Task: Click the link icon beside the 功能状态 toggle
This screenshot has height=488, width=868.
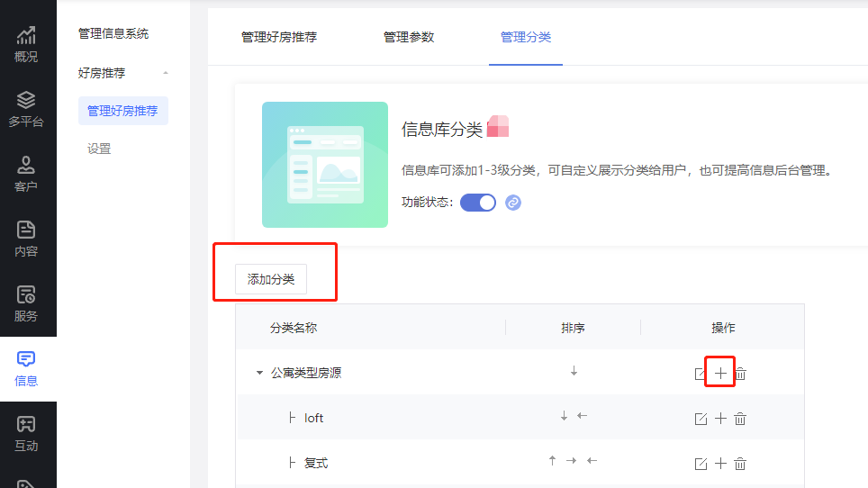Action: (x=513, y=203)
